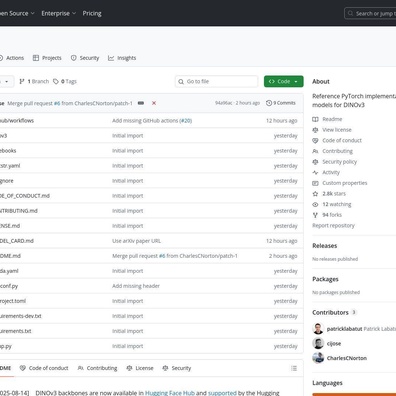Switch to the Insights tab
Image resolution: width=396 pixels, height=396 pixels.
pyautogui.click(x=122, y=58)
